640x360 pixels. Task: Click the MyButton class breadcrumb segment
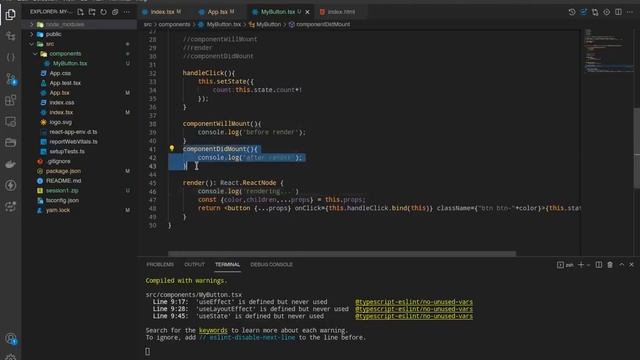[268, 24]
